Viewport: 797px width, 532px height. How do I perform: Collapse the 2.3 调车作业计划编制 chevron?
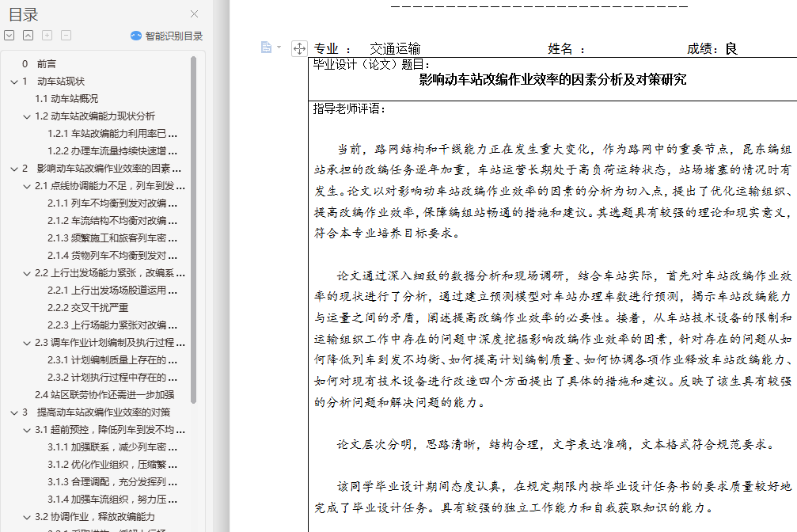pyautogui.click(x=27, y=343)
